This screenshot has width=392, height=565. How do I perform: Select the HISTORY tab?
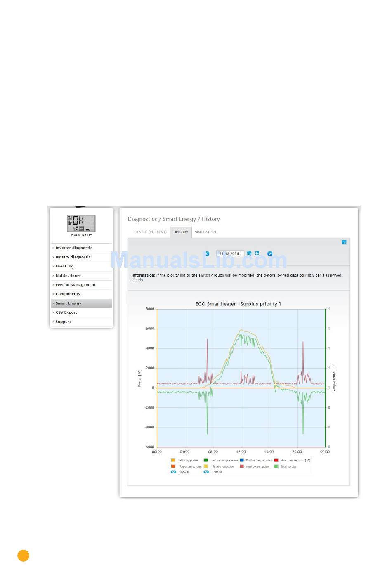181,232
